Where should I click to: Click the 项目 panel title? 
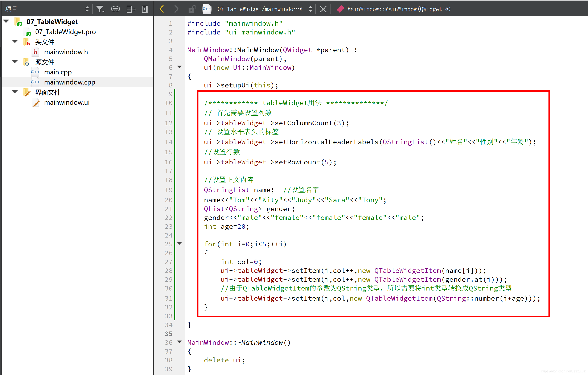[x=11, y=9]
